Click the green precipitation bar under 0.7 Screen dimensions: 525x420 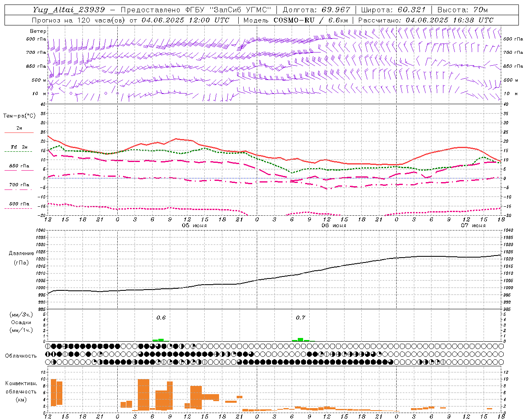point(301,340)
